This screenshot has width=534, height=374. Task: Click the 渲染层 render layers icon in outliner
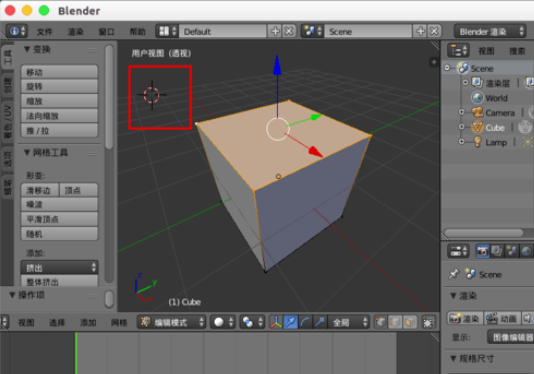(477, 82)
